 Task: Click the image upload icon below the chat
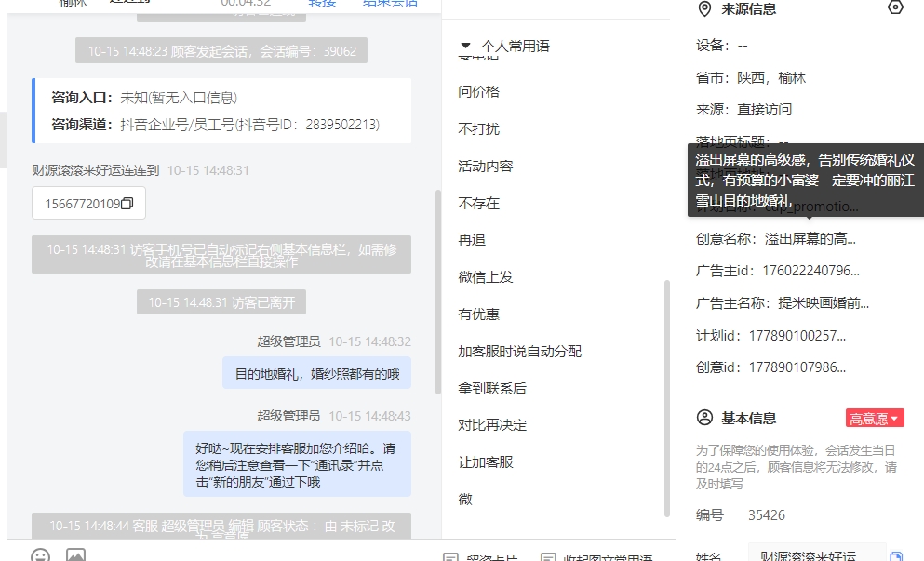click(x=75, y=554)
